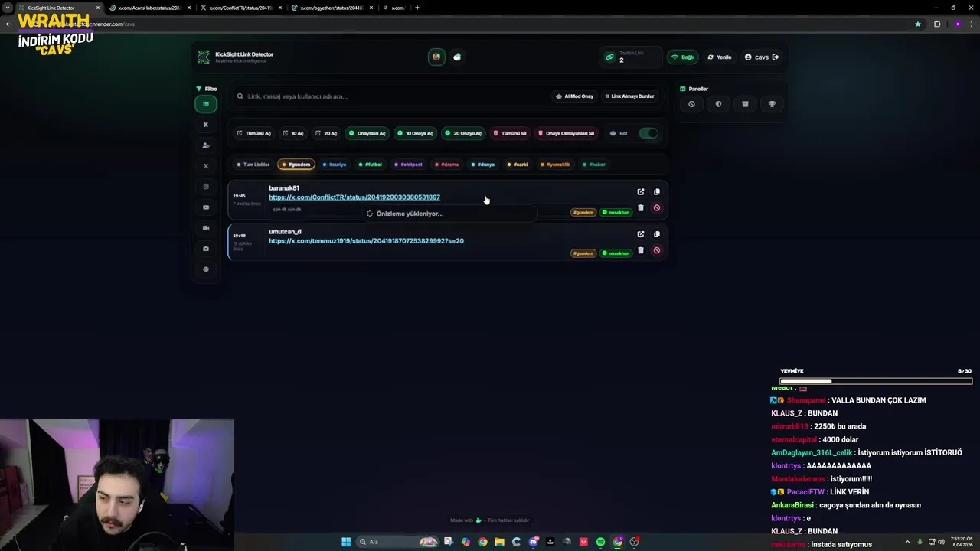Open the Windows Start menu
The height and width of the screenshot is (551, 980).
[346, 542]
